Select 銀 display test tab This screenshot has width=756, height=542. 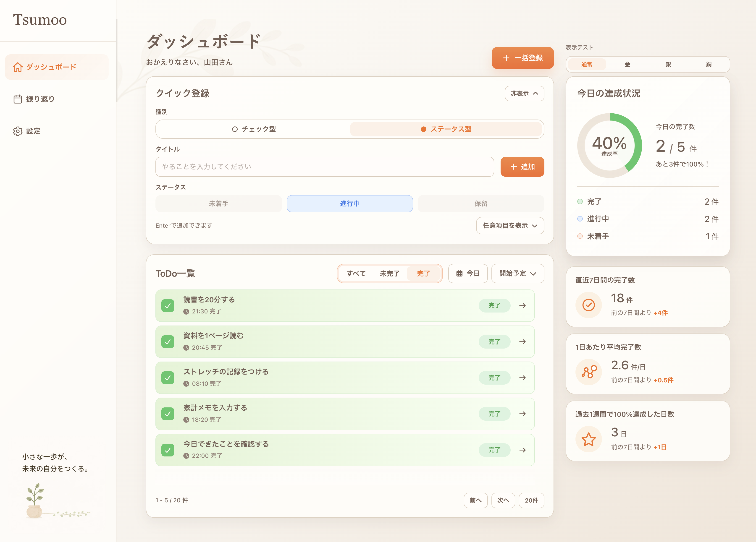pyautogui.click(x=668, y=64)
